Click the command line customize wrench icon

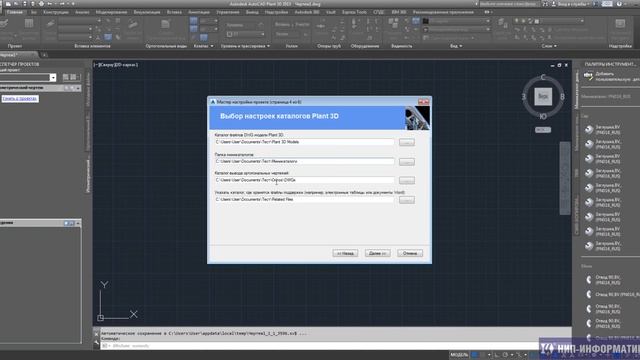96,343
